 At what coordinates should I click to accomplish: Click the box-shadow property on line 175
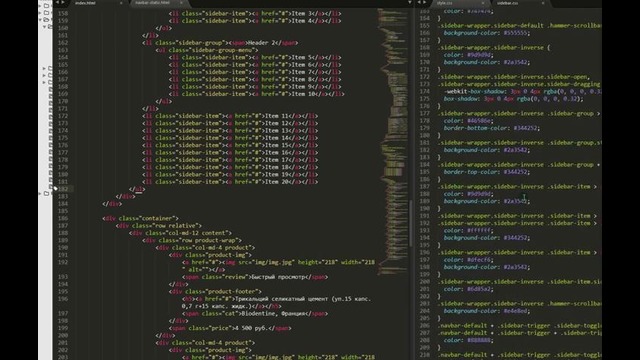click(x=461, y=99)
